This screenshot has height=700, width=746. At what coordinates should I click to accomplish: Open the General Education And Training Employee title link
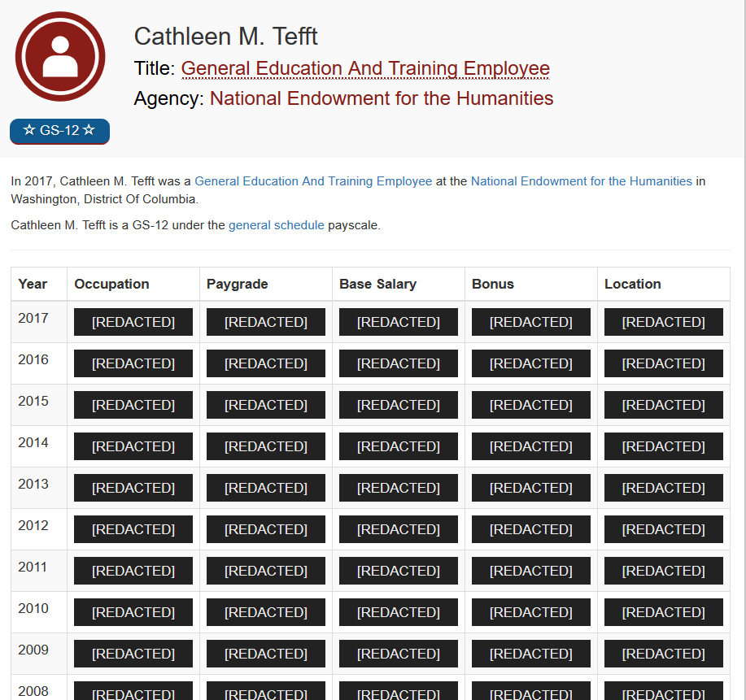click(x=365, y=68)
